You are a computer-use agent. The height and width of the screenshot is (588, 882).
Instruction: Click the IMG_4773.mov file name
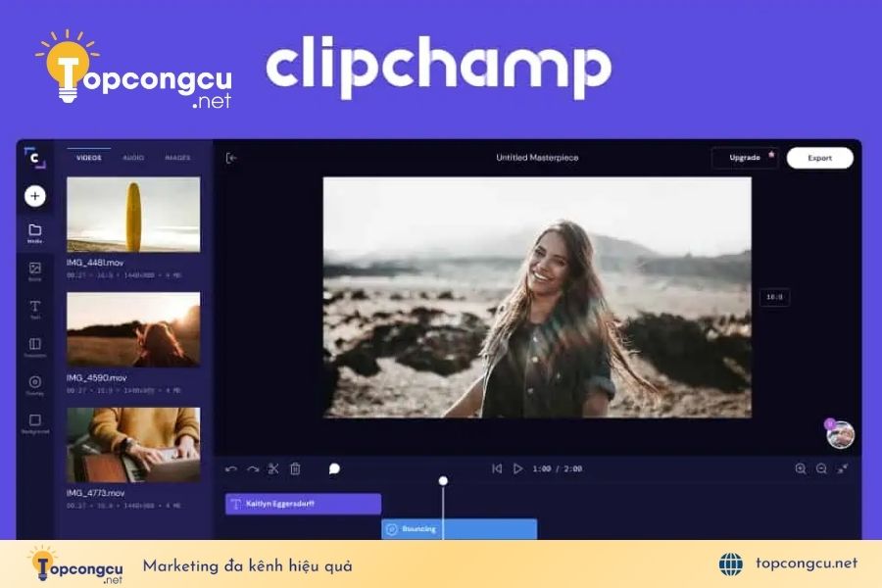click(95, 493)
